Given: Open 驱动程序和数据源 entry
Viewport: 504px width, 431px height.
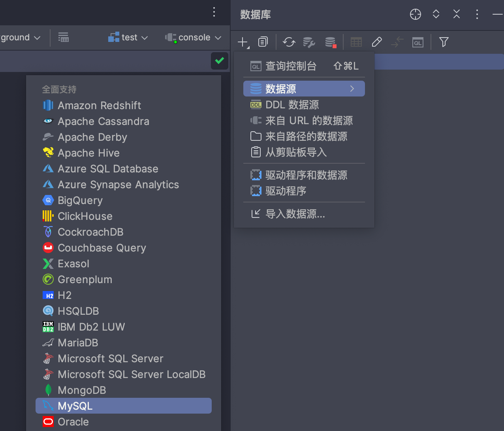Looking at the screenshot, I should pos(304,175).
